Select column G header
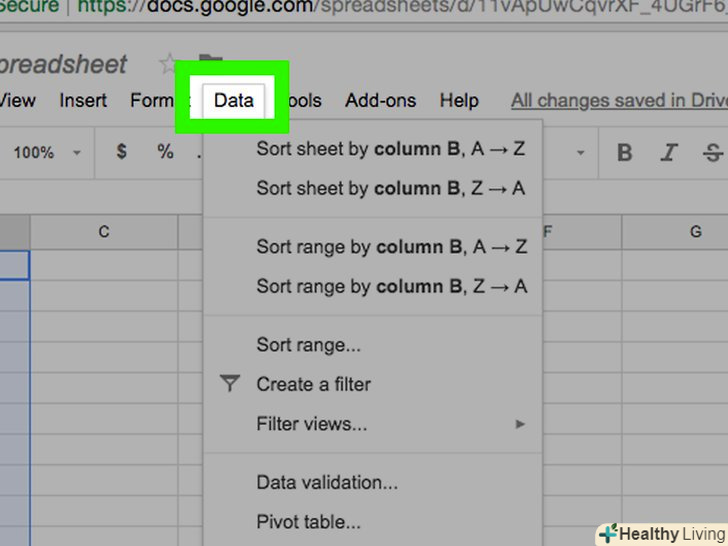 695,232
